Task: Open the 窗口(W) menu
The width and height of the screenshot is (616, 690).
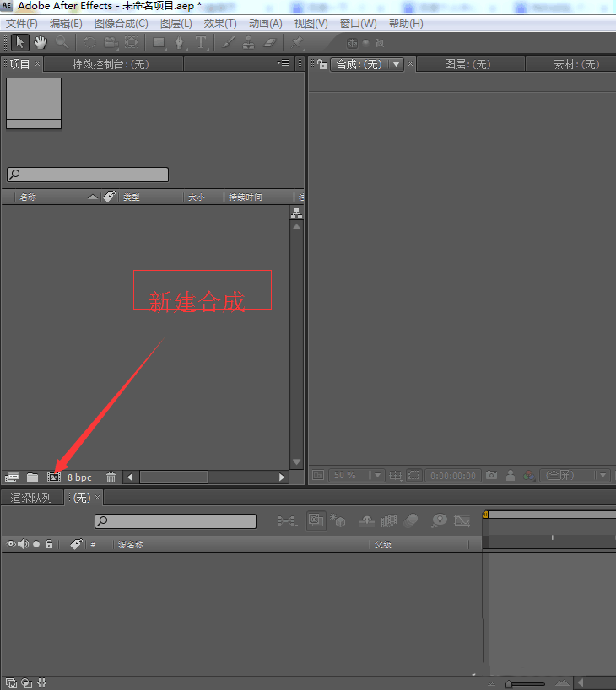Action: pos(359,24)
